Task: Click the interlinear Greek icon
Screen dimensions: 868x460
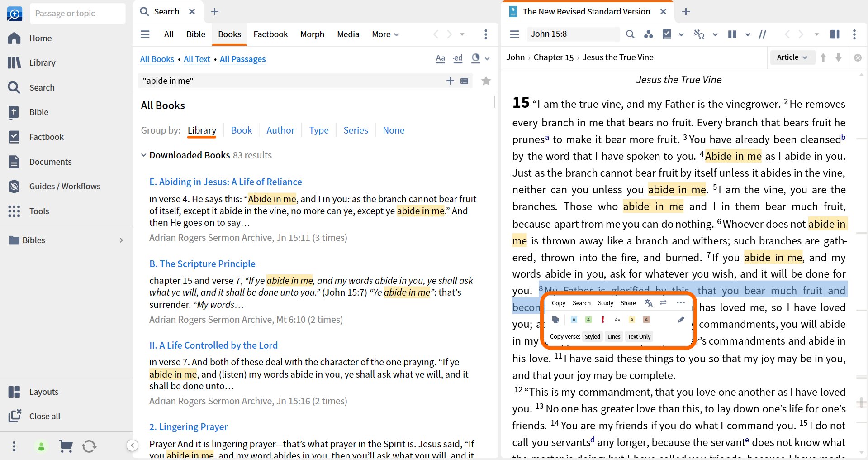Action: [x=699, y=34]
